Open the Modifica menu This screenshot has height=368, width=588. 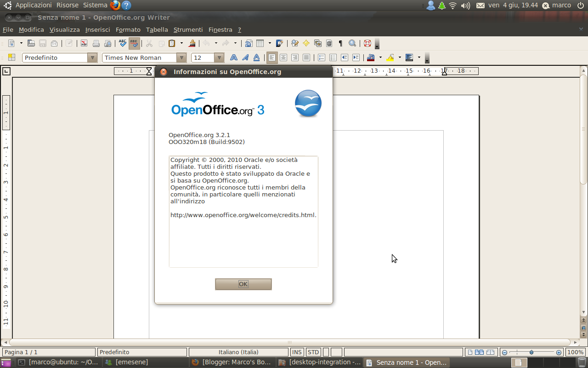[31, 29]
